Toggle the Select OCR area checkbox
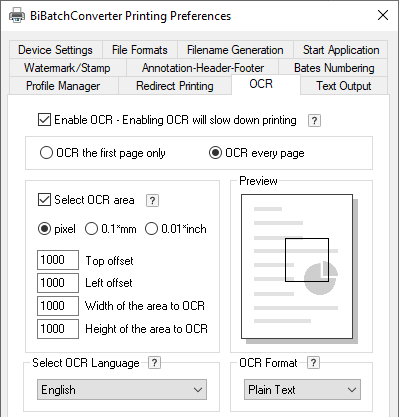 click(44, 200)
